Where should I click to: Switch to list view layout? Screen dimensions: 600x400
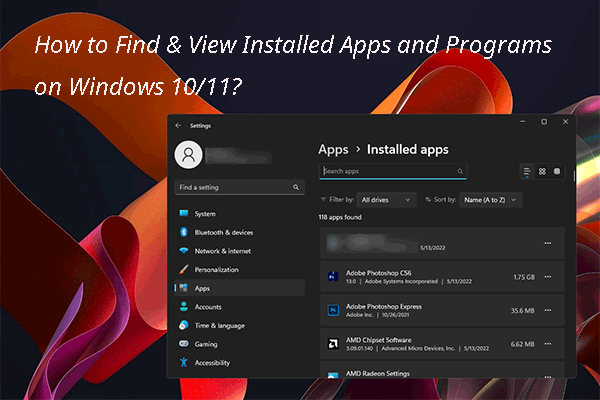[528, 171]
